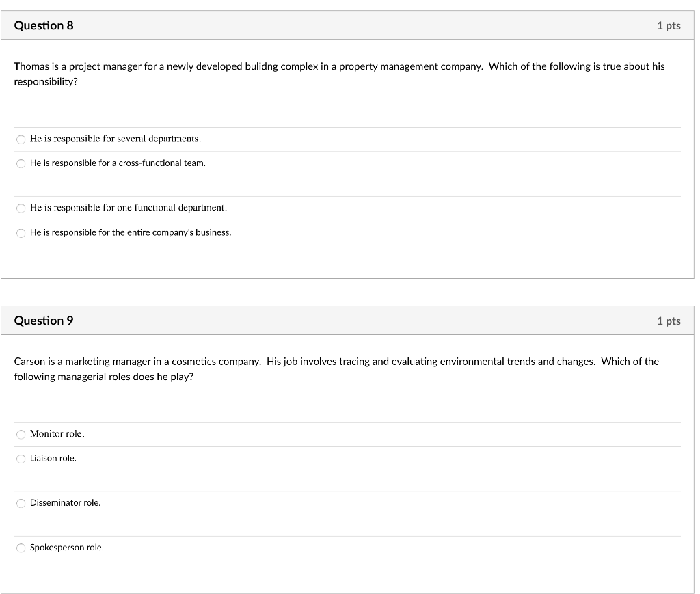Click the "1 pts" label for Question 8
Screen dimensions: 700x594
pos(669,25)
